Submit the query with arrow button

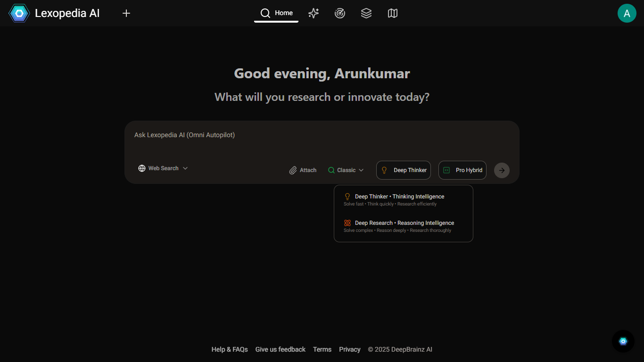(502, 170)
